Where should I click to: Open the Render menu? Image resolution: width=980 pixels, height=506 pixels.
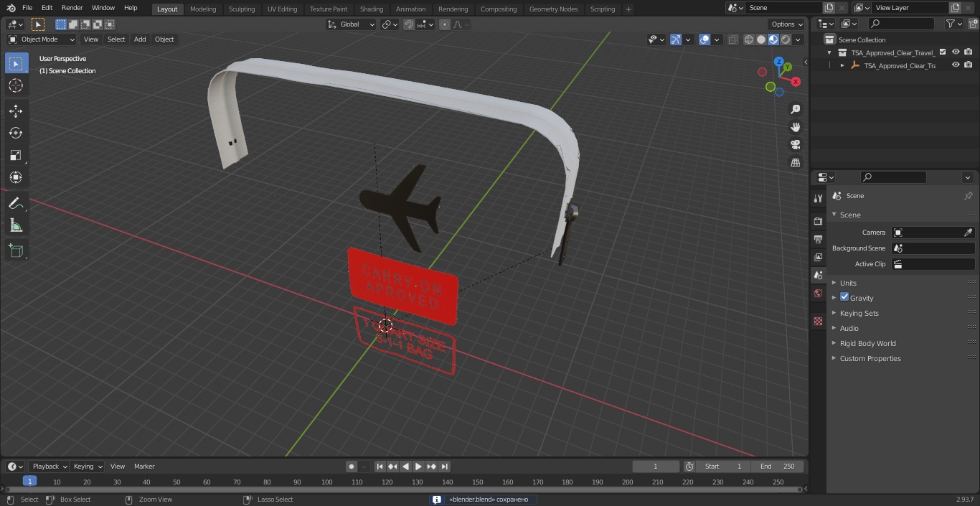(x=72, y=8)
